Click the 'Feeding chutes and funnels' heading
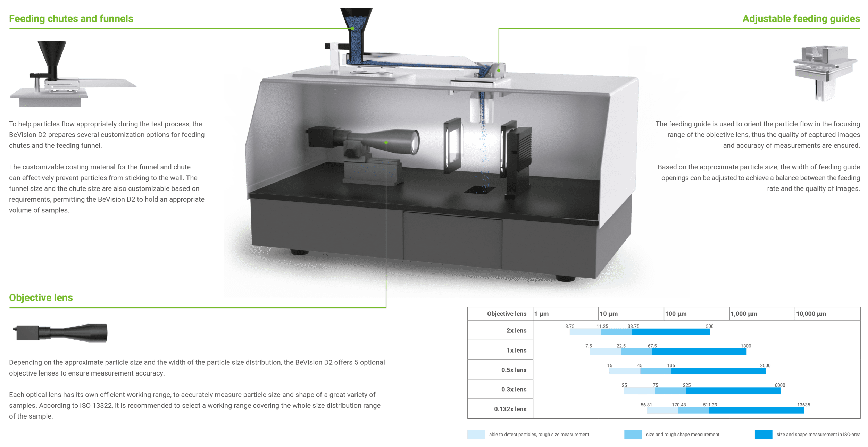Viewport: 868px width, 447px height. coord(71,18)
